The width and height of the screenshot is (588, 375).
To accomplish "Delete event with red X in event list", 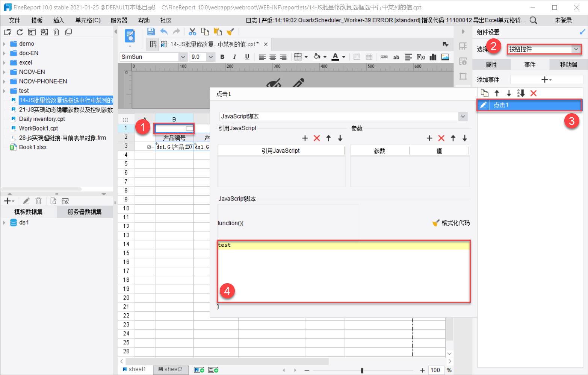I will tap(534, 93).
